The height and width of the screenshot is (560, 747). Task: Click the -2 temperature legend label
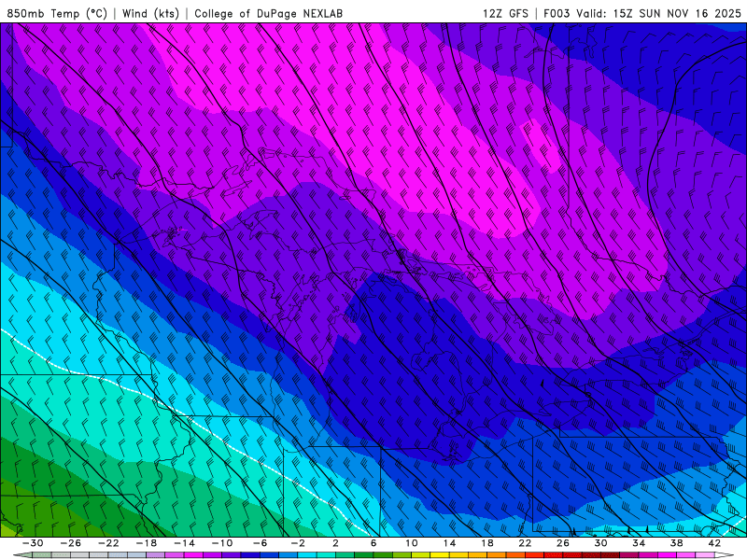point(298,543)
